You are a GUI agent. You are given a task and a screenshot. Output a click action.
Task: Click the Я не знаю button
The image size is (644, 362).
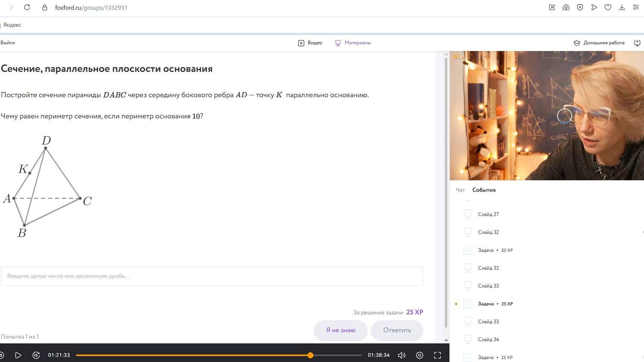(341, 330)
